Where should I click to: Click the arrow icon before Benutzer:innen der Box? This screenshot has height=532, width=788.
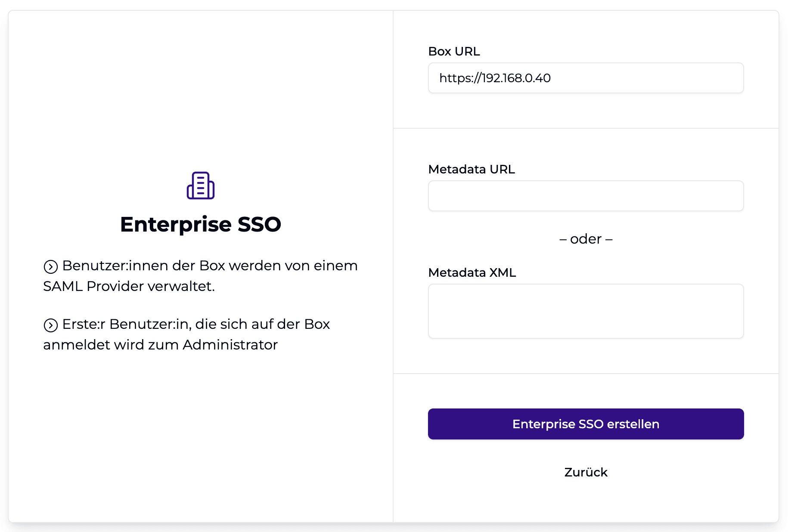click(x=51, y=267)
